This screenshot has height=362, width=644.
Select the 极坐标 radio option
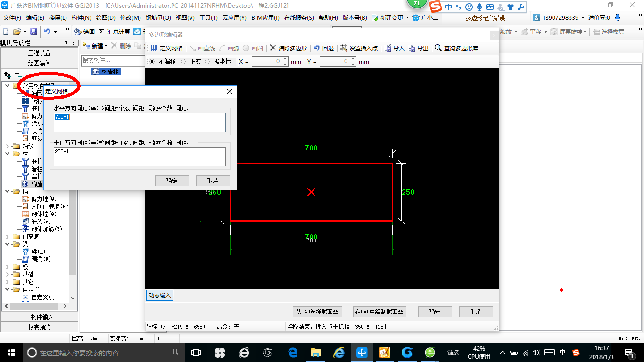pos(207,61)
